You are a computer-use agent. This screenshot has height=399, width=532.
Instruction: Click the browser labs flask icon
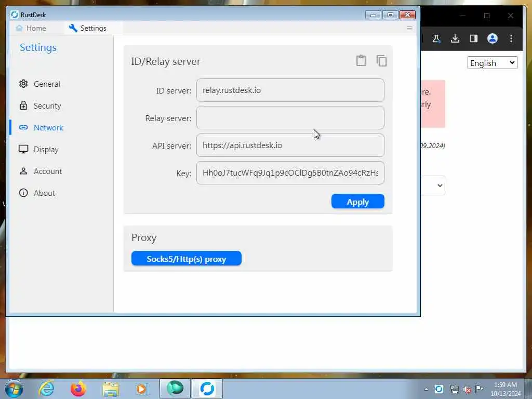(x=436, y=38)
